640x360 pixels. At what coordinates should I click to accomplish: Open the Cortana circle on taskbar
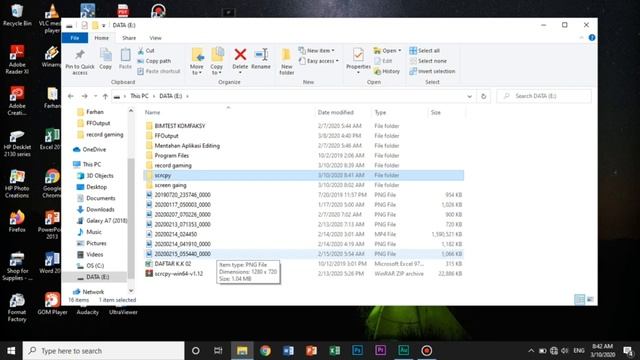click(x=196, y=351)
